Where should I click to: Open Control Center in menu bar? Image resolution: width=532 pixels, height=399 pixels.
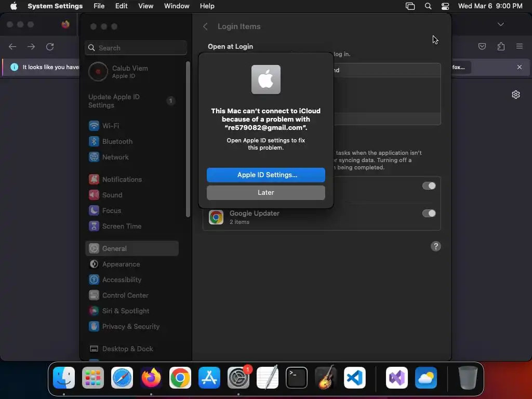coord(445,6)
